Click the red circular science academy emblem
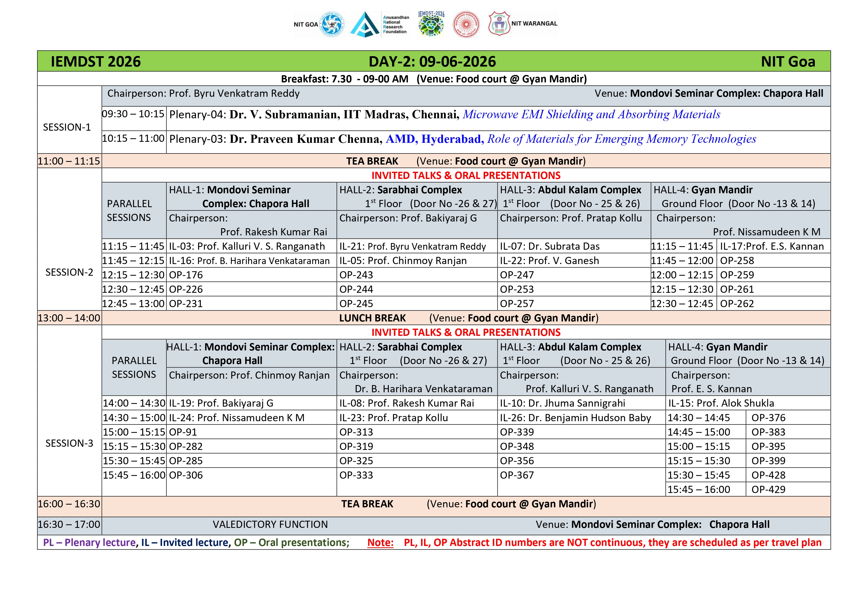 coord(466,25)
